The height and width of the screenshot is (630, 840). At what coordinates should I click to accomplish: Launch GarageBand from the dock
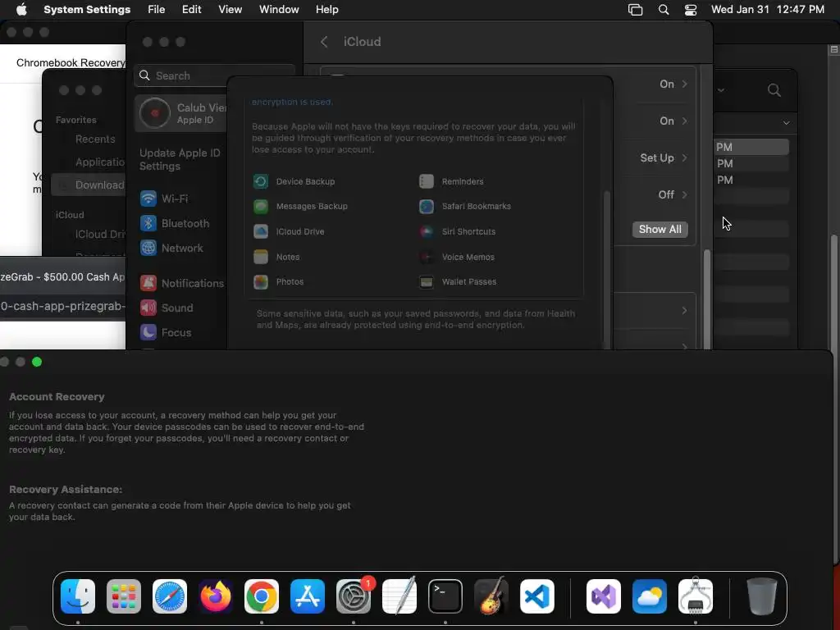(491, 596)
